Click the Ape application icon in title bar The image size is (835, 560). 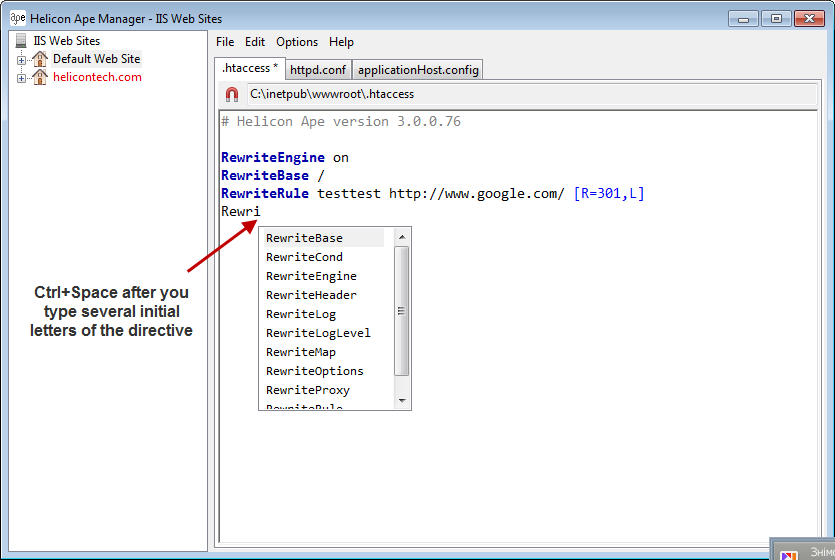[x=17, y=18]
